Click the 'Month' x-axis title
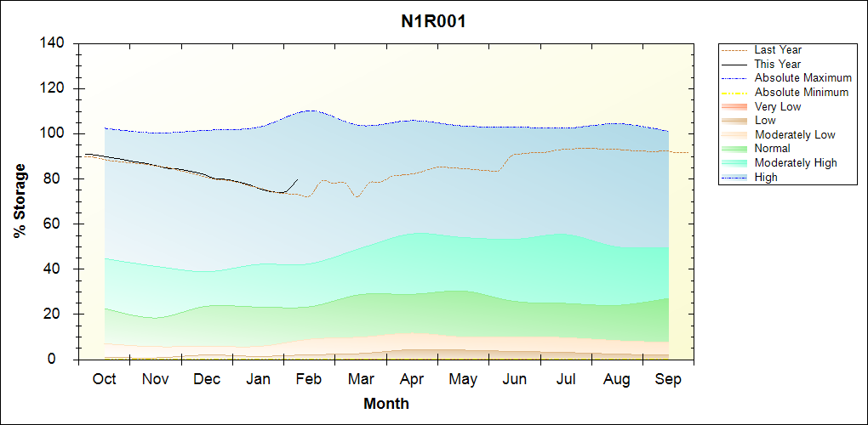Image resolution: width=868 pixels, height=425 pixels. (x=386, y=404)
